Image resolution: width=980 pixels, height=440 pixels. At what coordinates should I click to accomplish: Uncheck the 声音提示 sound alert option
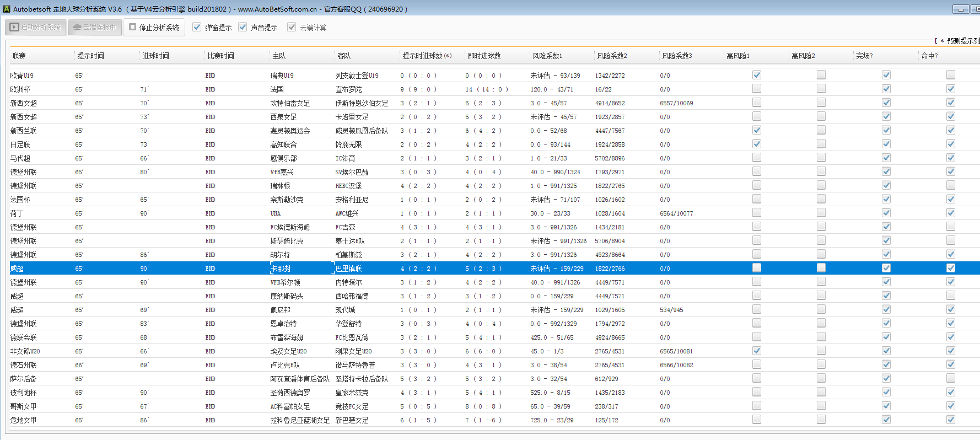tap(243, 27)
